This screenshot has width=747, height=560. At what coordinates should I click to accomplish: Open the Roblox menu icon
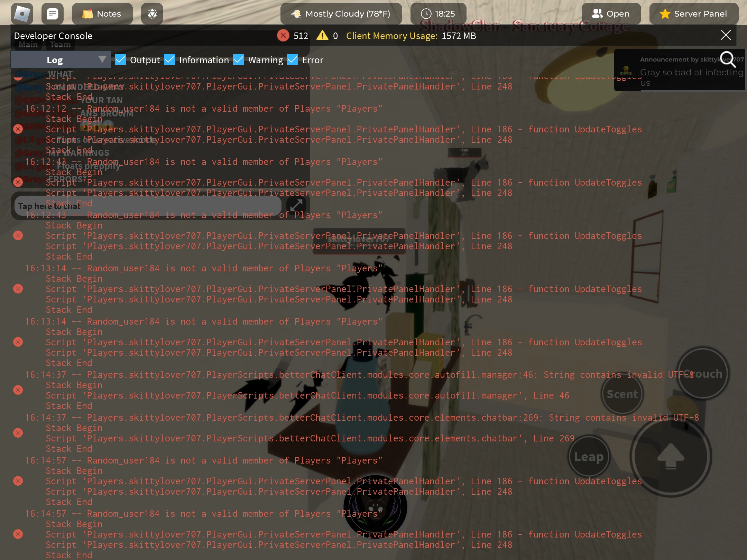pos(22,14)
